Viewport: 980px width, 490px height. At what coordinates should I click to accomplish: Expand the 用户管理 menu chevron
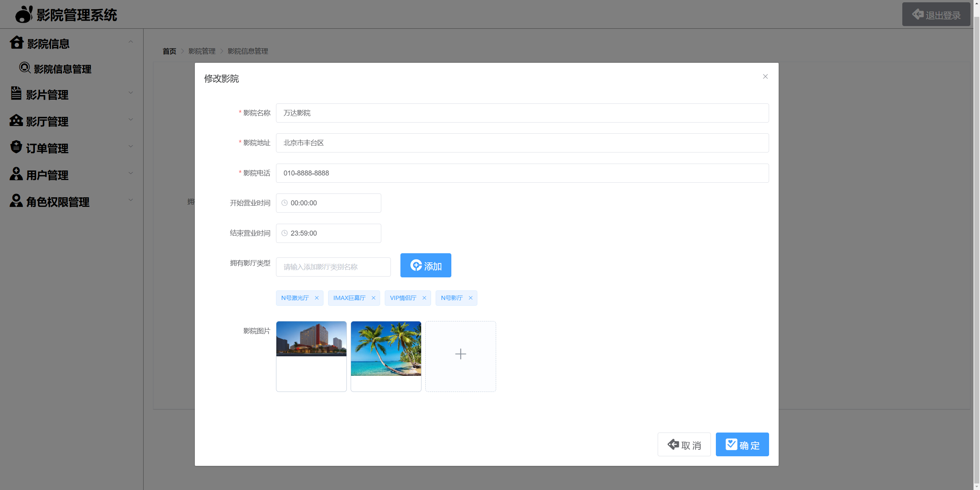(x=131, y=173)
